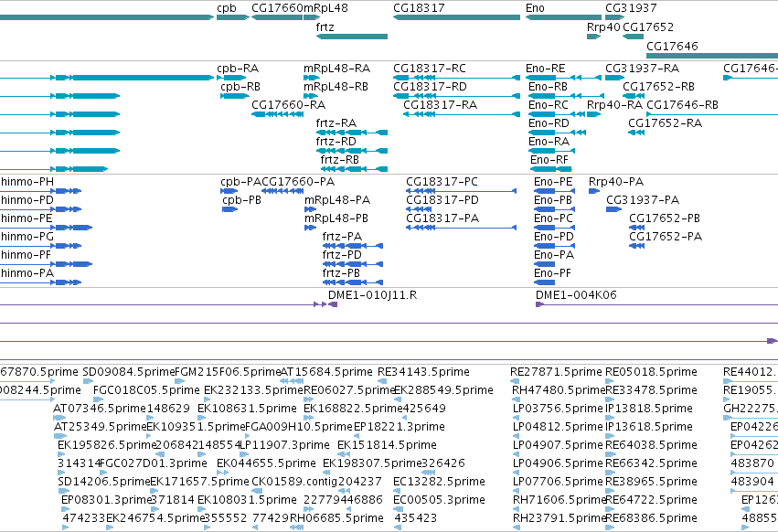The height and width of the screenshot is (532, 778).
Task: Click the frtz-RB transcript label
Action: click(340, 160)
